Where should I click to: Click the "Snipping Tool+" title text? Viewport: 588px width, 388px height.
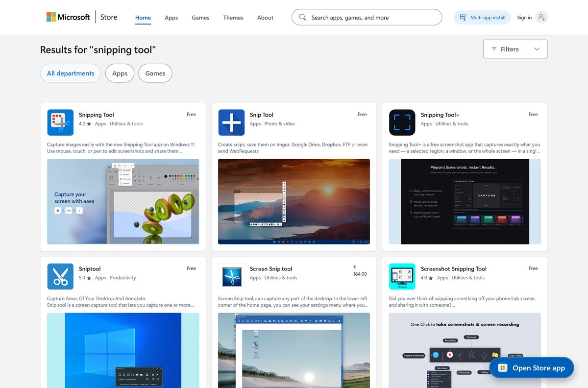click(440, 115)
